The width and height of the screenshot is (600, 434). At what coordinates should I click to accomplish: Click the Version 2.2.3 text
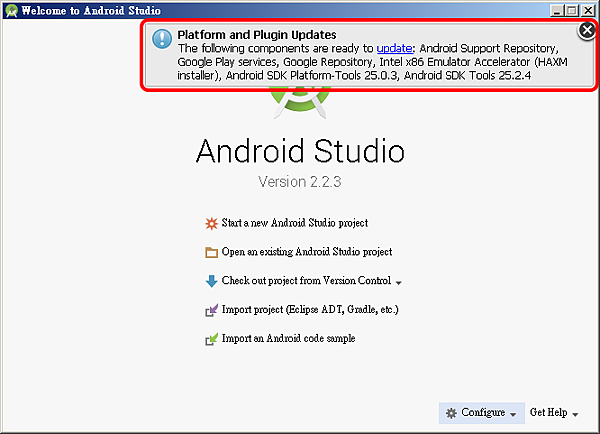click(x=300, y=182)
